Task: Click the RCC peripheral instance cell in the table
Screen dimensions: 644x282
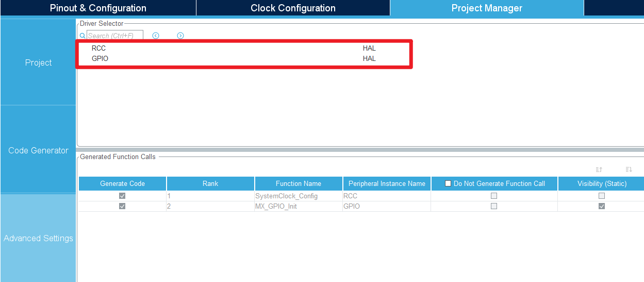Action: (387, 196)
